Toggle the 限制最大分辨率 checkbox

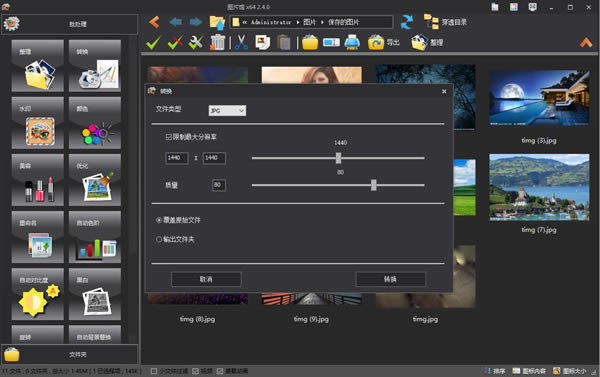[x=169, y=137]
